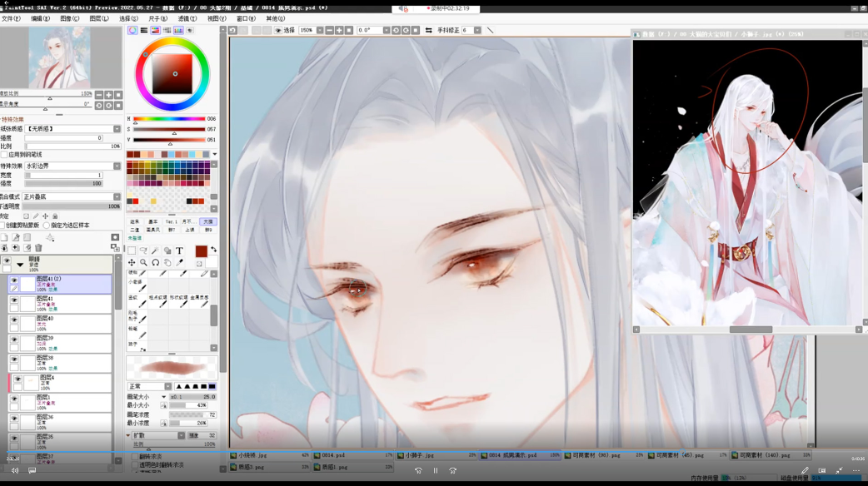Select the 基本 brush group tab

pos(152,221)
